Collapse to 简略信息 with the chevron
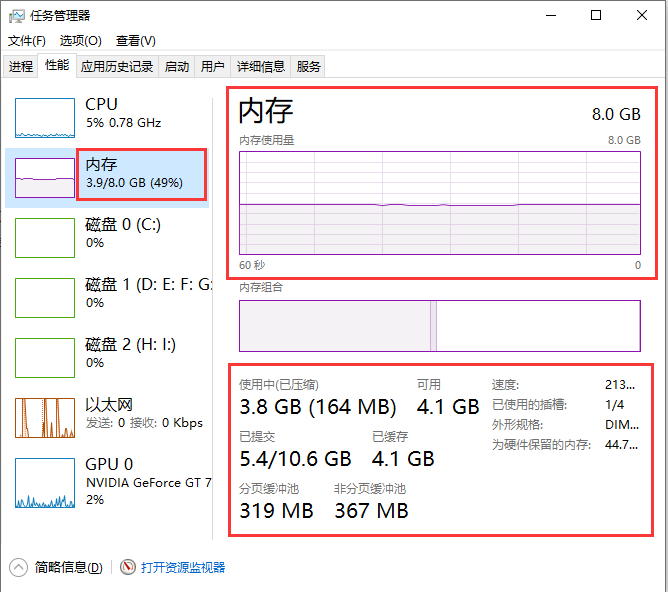This screenshot has height=592, width=668. 19,567
